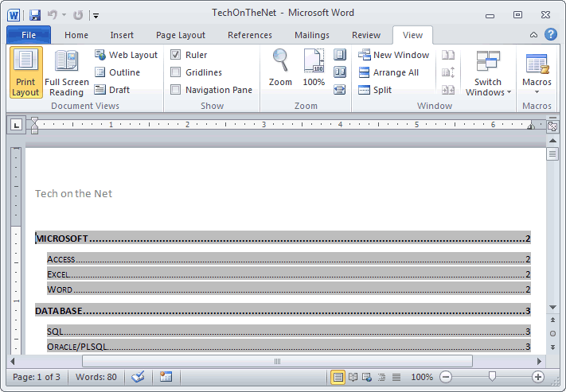Open Customize Quick Access Toolbar dropdown
Viewport: 566px width, 392px height.
[x=96, y=16]
